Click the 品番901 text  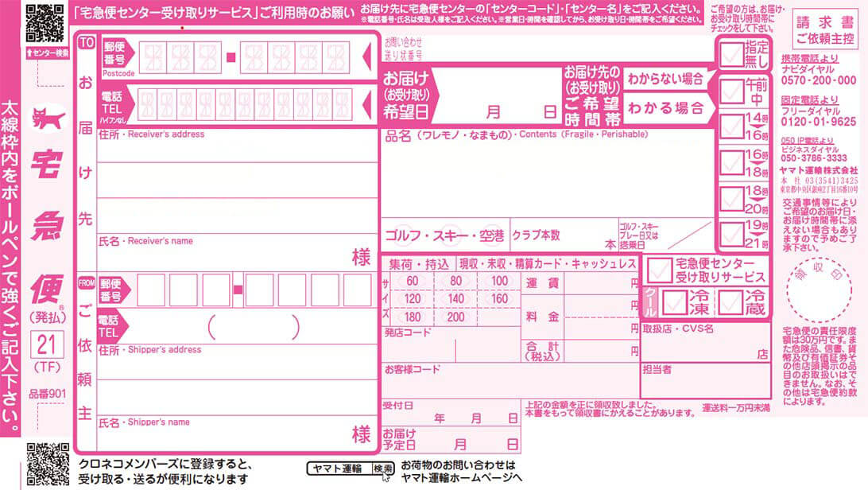[x=48, y=394]
